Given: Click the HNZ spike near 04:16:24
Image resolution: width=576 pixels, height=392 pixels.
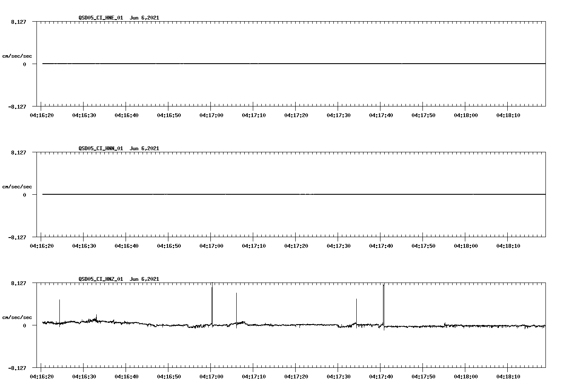Looking at the screenshot, I should [59, 313].
